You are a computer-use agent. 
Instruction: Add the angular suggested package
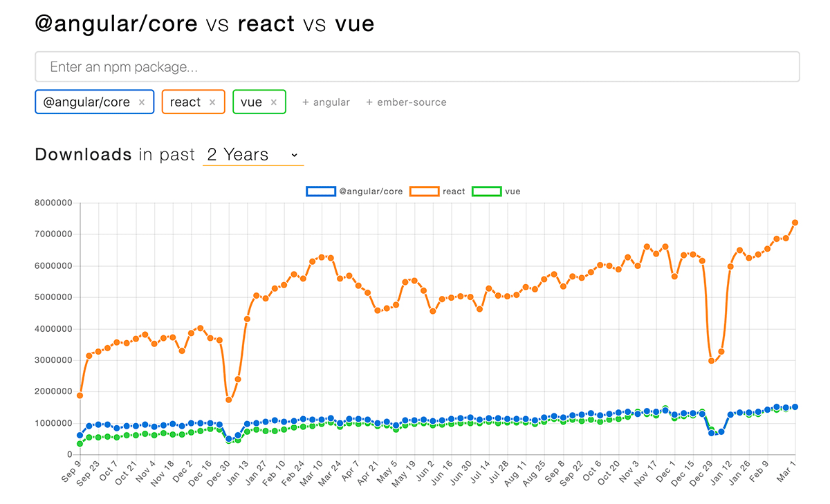(326, 102)
